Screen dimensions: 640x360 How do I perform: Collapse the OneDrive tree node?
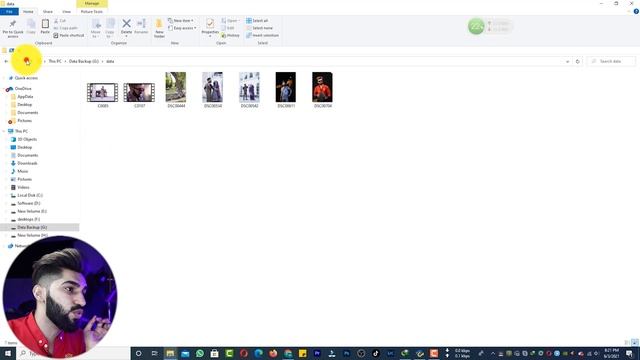pos(4,89)
